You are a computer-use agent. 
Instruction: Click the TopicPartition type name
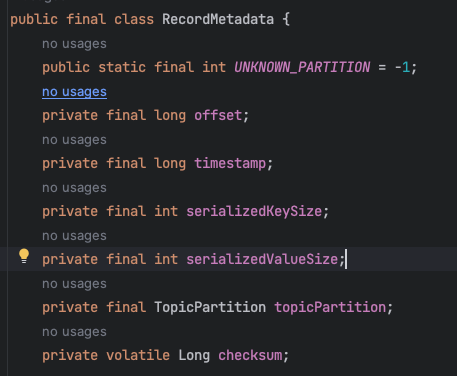pyautogui.click(x=210, y=307)
